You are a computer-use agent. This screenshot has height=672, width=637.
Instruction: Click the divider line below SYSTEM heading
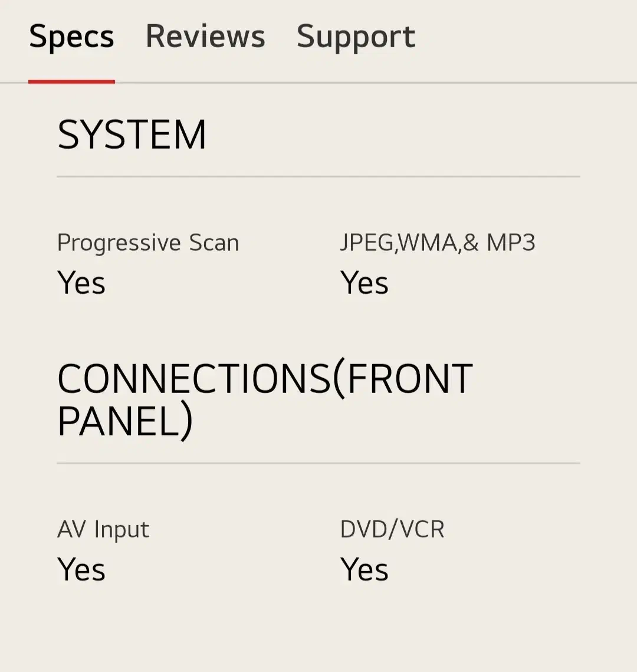pos(318,176)
